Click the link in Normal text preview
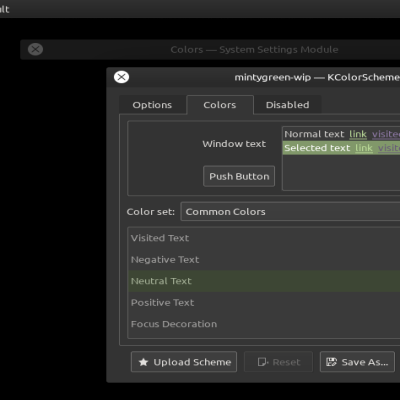The height and width of the screenshot is (400, 400). 358,134
